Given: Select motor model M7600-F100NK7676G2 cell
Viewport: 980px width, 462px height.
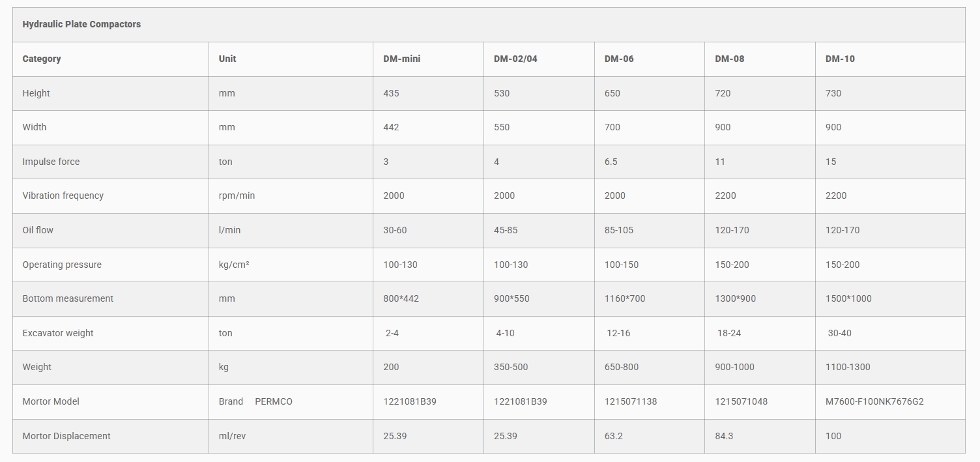Looking at the screenshot, I should click(874, 401).
